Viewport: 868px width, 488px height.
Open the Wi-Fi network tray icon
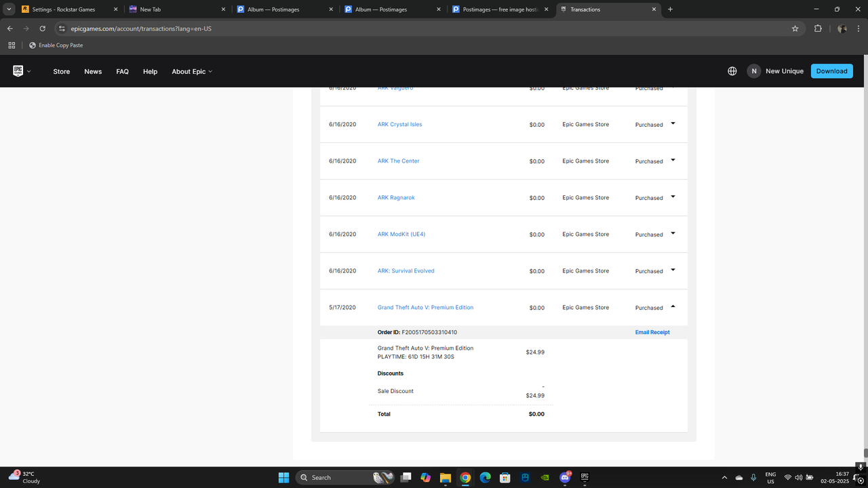point(788,477)
